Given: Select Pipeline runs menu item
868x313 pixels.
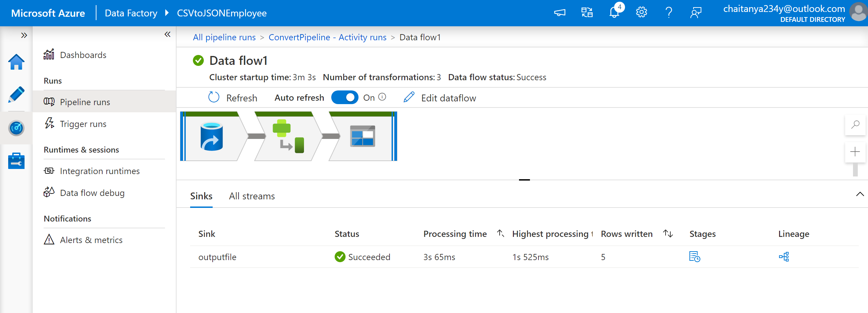Looking at the screenshot, I should click(104, 102).
